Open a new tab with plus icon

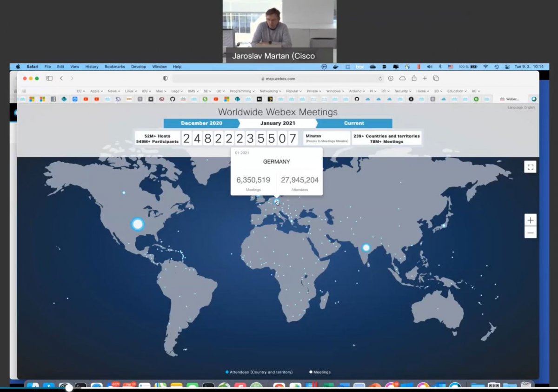425,79
